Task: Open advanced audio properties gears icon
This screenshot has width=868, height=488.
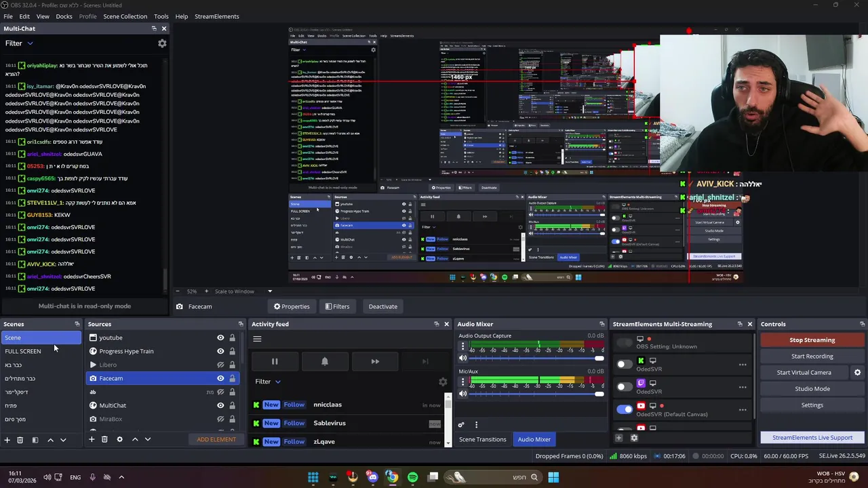Action: pos(461,425)
